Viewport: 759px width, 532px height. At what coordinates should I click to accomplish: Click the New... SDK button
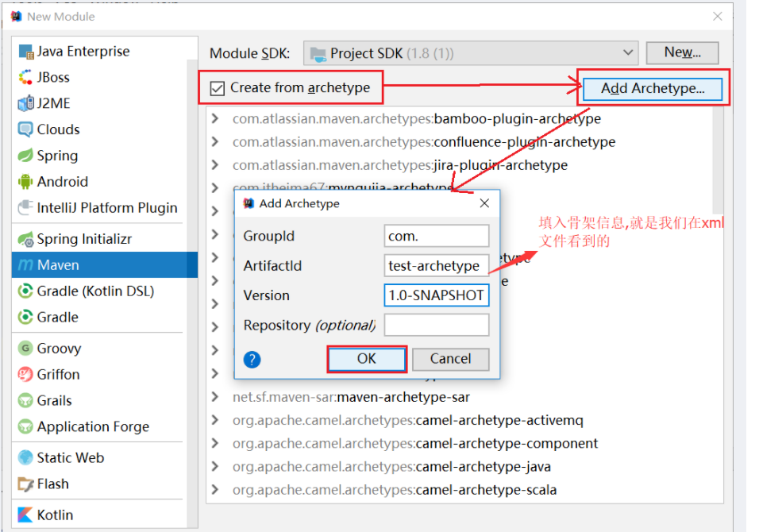coord(682,52)
